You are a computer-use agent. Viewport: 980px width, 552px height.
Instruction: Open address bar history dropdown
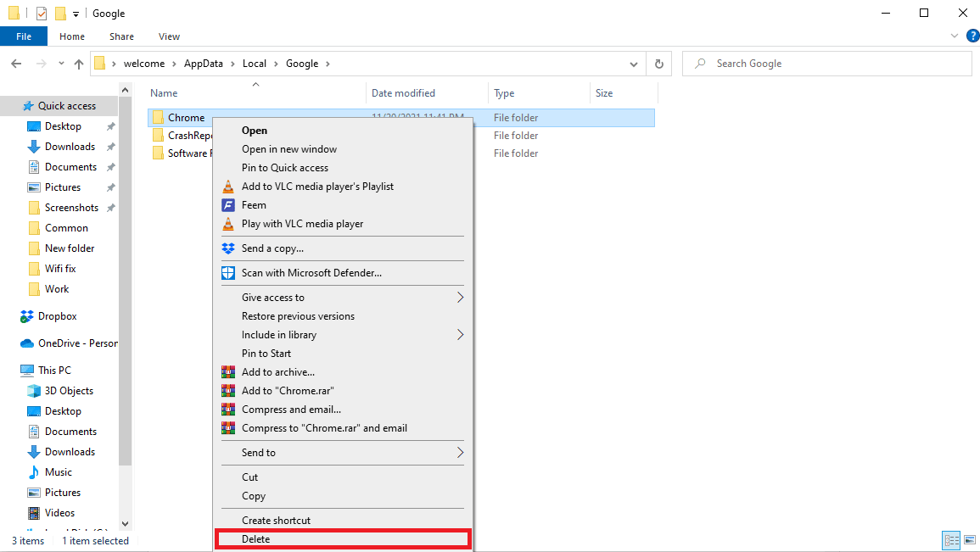(x=634, y=64)
